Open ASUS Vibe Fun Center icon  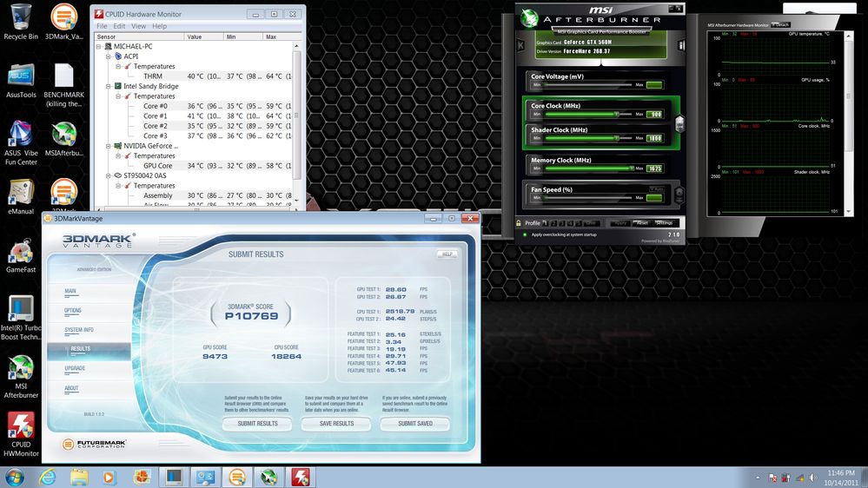click(21, 142)
